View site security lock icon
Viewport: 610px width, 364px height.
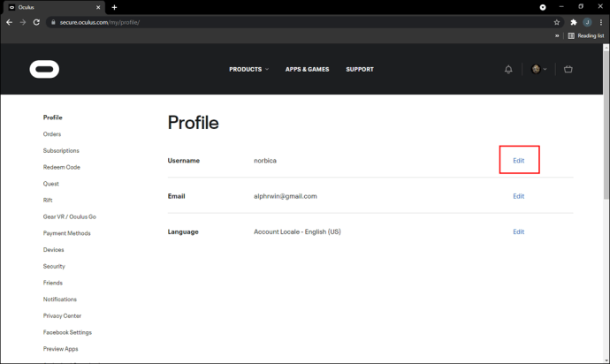53,22
